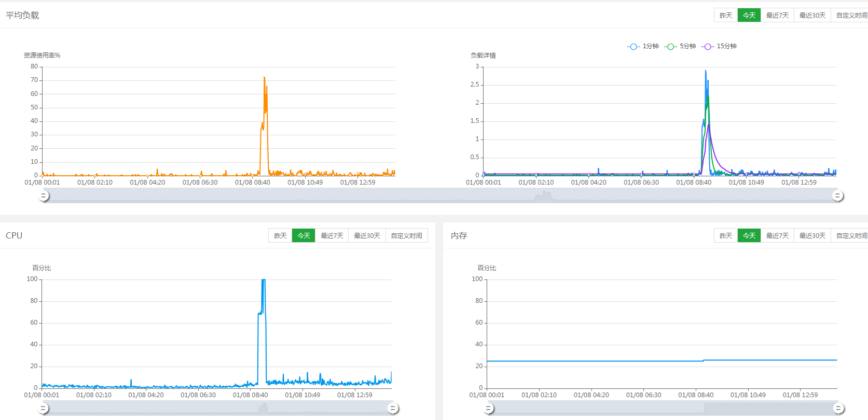Screen dimensions: 868x420
Task: Click the 百分比 label in CPU chart
Action: [42, 268]
